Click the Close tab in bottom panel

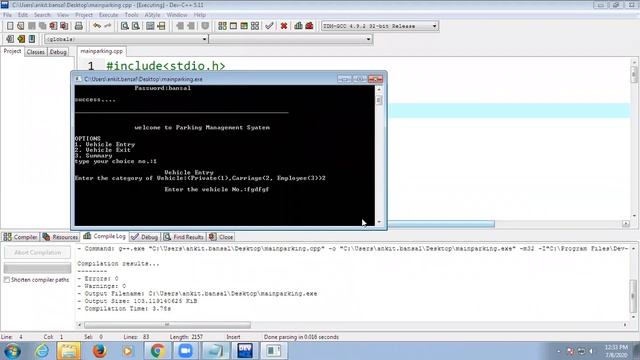point(221,237)
